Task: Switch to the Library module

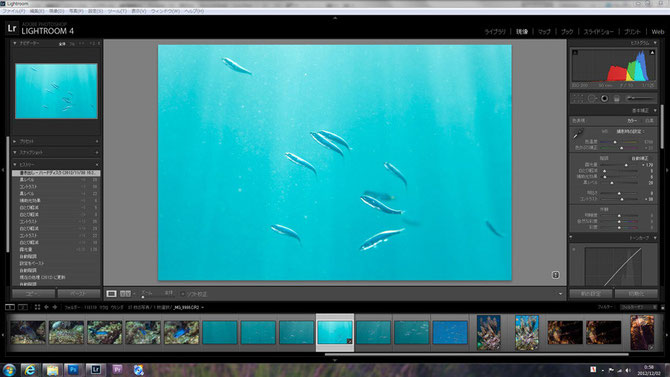Action: (x=495, y=32)
